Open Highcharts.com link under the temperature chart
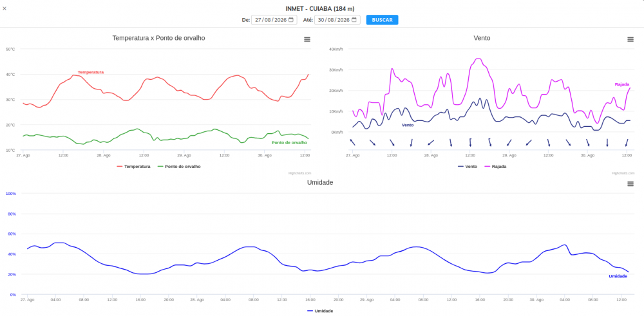This screenshot has height=316, width=644. [x=300, y=173]
